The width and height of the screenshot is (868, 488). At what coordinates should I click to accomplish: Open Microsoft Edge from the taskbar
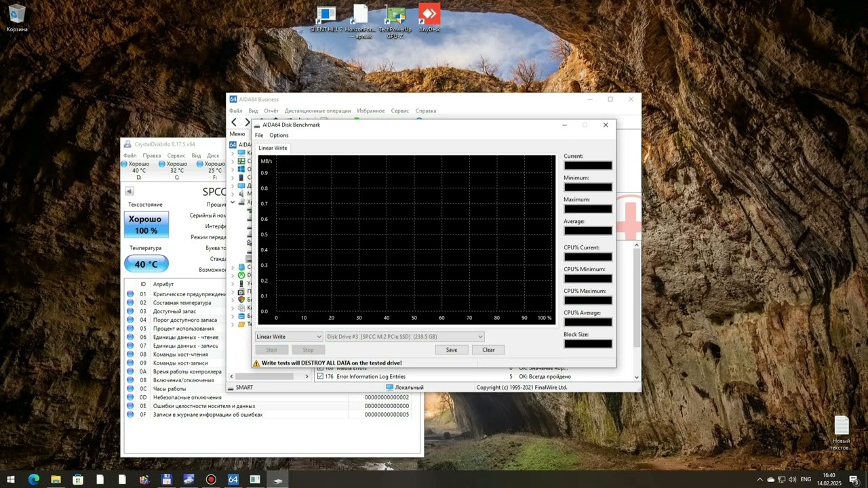pos(34,479)
